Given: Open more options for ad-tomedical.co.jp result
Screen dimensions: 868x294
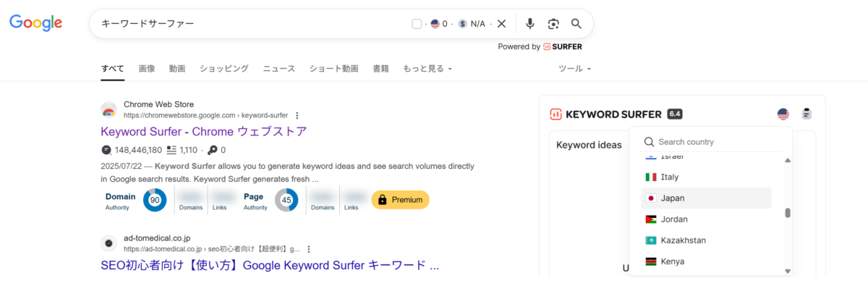Looking at the screenshot, I should 308,248.
